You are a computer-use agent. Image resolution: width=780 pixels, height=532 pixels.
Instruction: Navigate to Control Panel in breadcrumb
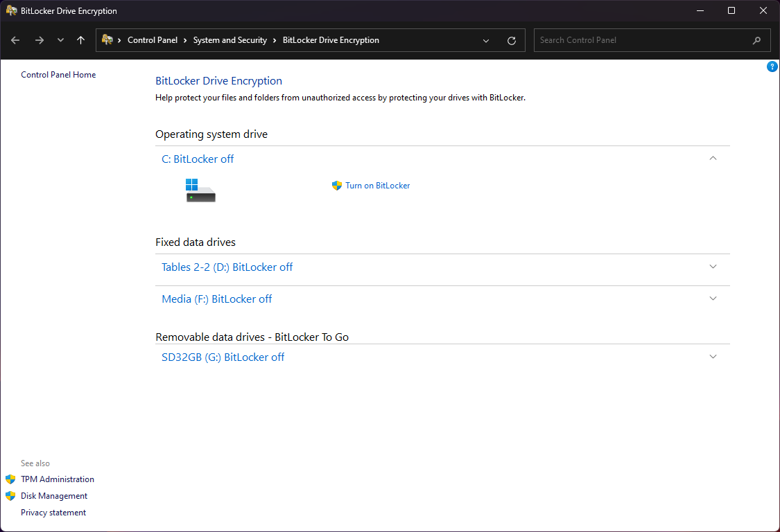[x=153, y=40]
